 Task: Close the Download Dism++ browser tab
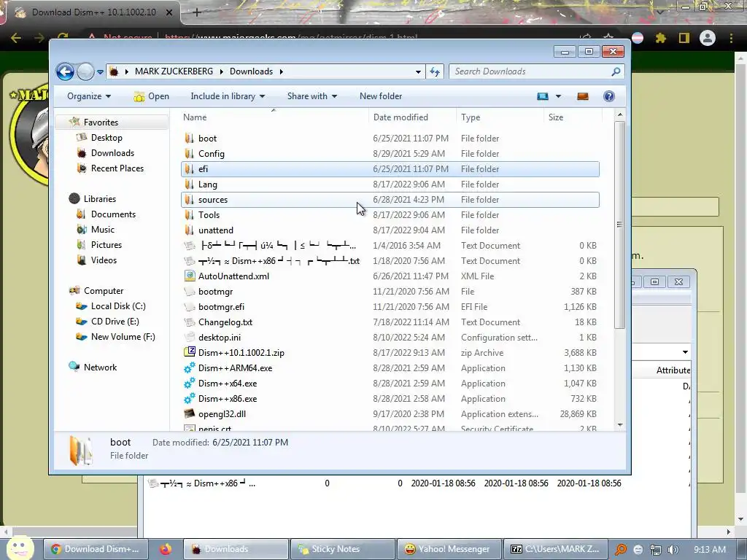pos(169,12)
